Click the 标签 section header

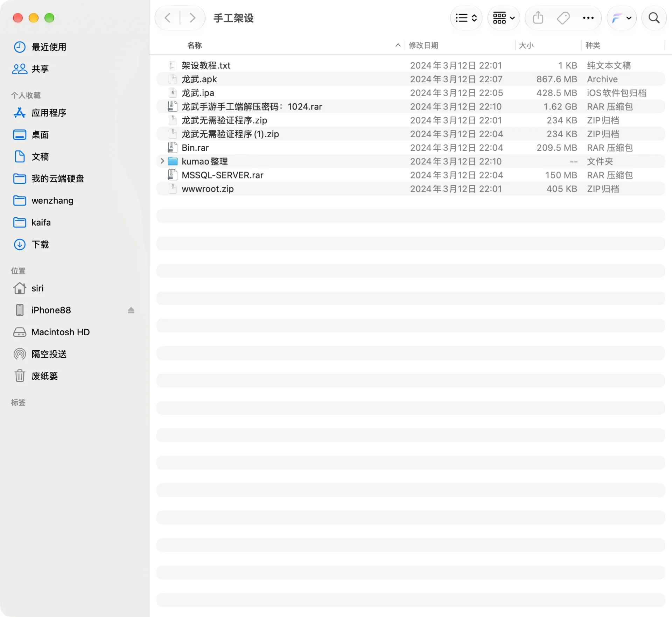[x=18, y=402]
